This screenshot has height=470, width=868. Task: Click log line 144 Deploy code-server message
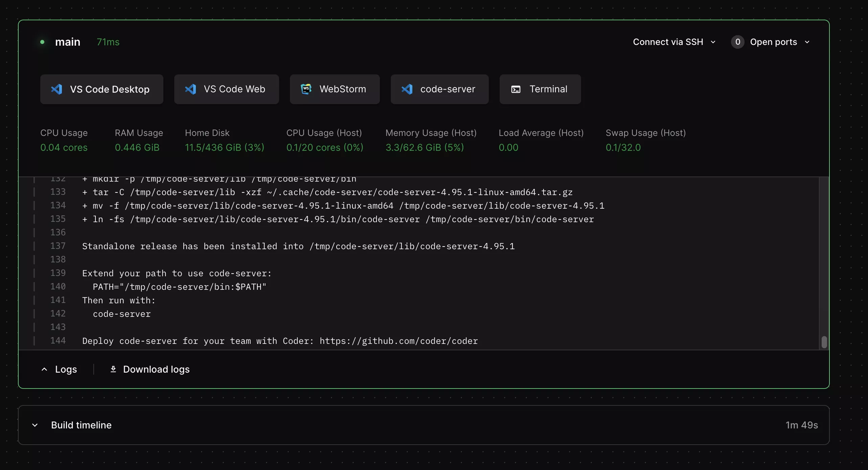[280, 341]
